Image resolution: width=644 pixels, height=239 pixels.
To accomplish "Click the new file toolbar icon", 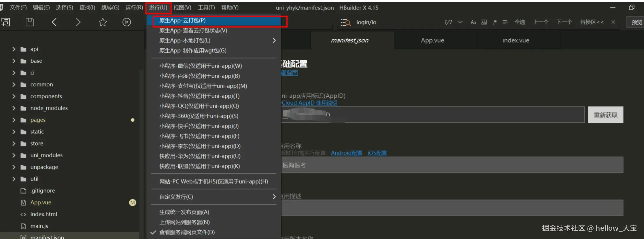I will 5,22.
